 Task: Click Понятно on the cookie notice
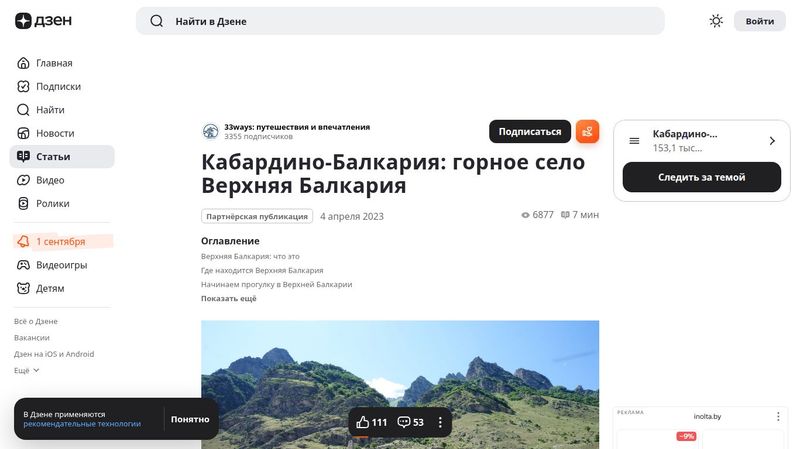[190, 419]
